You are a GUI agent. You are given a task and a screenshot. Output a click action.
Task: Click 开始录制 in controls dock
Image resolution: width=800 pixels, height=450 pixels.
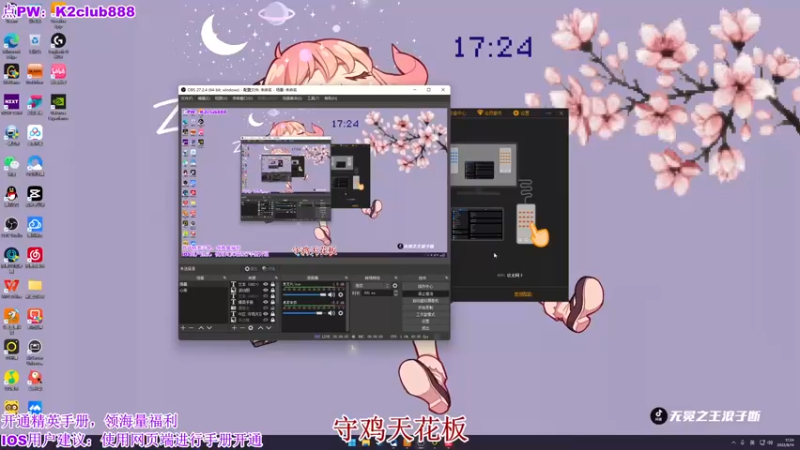[426, 308]
